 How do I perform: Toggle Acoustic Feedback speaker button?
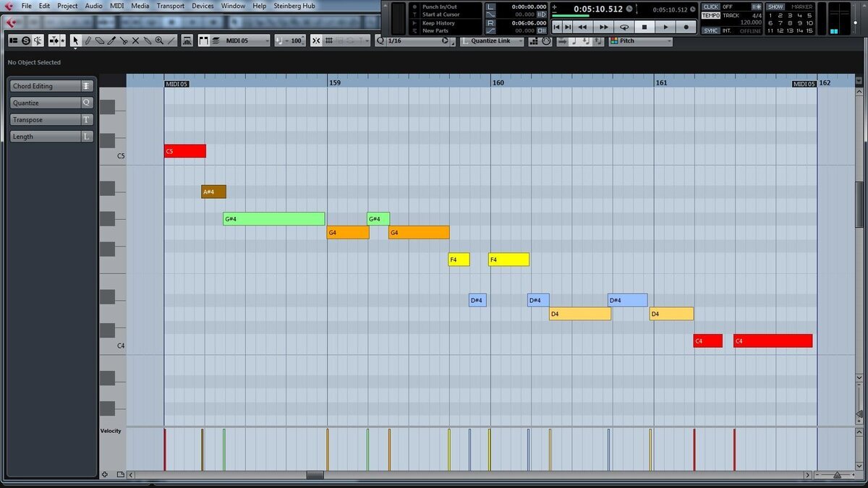click(38, 41)
